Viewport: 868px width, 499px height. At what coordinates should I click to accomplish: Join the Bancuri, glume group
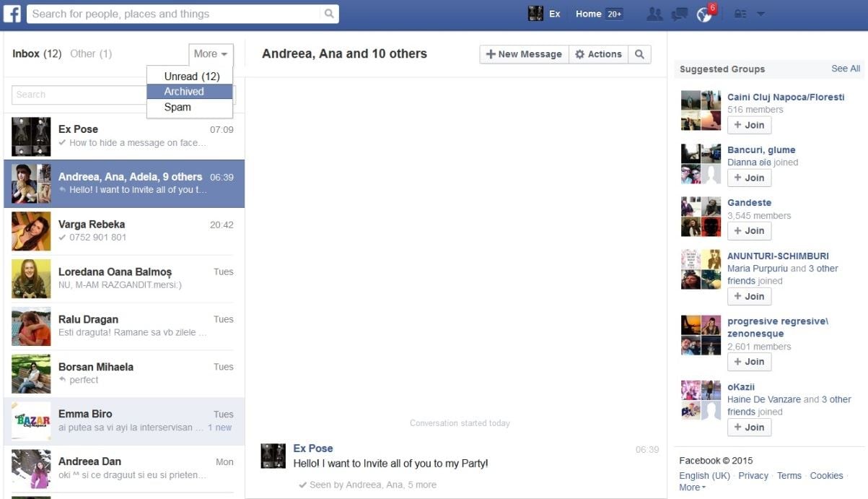click(x=749, y=178)
